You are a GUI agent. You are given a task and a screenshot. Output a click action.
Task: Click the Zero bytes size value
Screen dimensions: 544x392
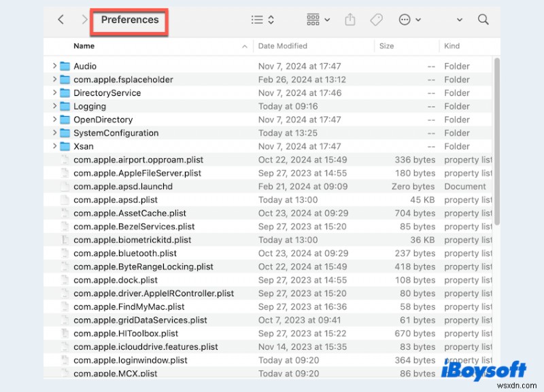point(413,186)
